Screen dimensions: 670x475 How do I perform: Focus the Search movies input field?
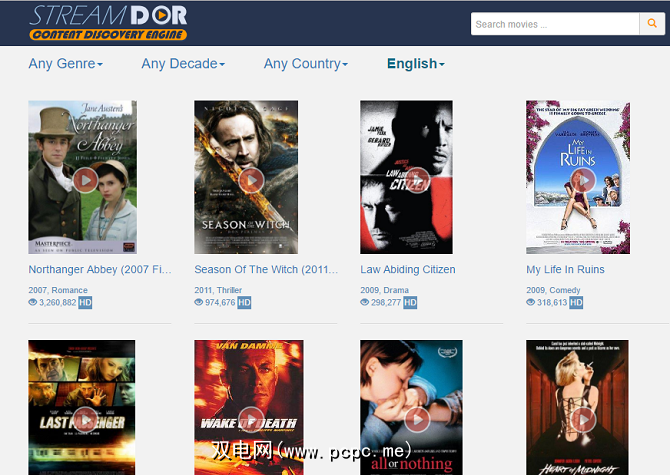[x=555, y=24]
